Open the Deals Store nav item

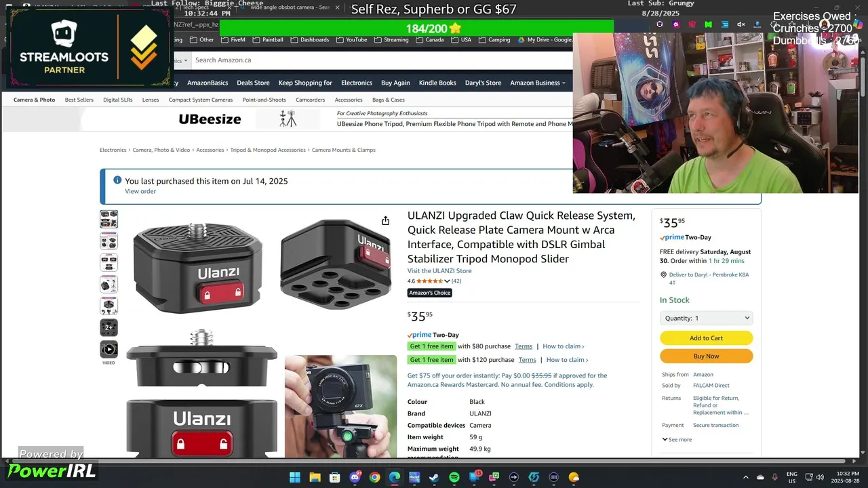click(253, 83)
